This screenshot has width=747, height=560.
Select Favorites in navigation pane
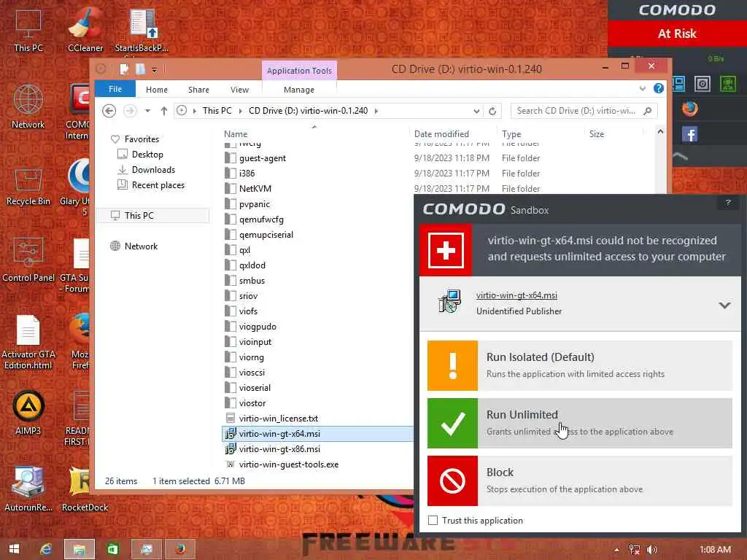[142, 139]
